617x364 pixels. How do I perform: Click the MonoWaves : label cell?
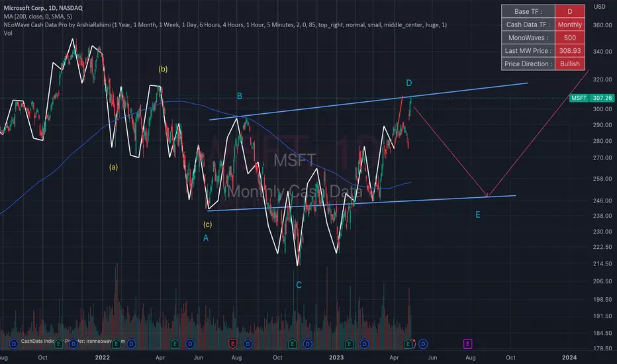point(528,38)
